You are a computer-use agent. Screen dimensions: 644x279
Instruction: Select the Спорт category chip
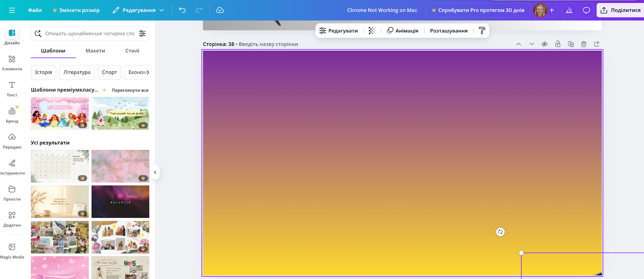tap(109, 72)
